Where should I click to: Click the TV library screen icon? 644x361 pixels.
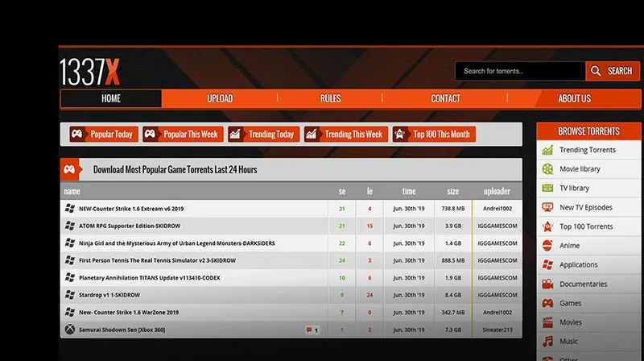pos(547,188)
